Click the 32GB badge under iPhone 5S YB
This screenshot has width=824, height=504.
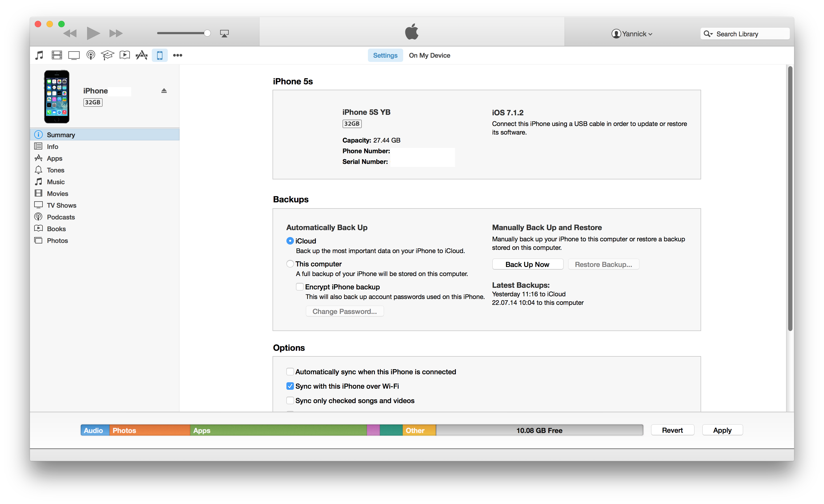352,124
